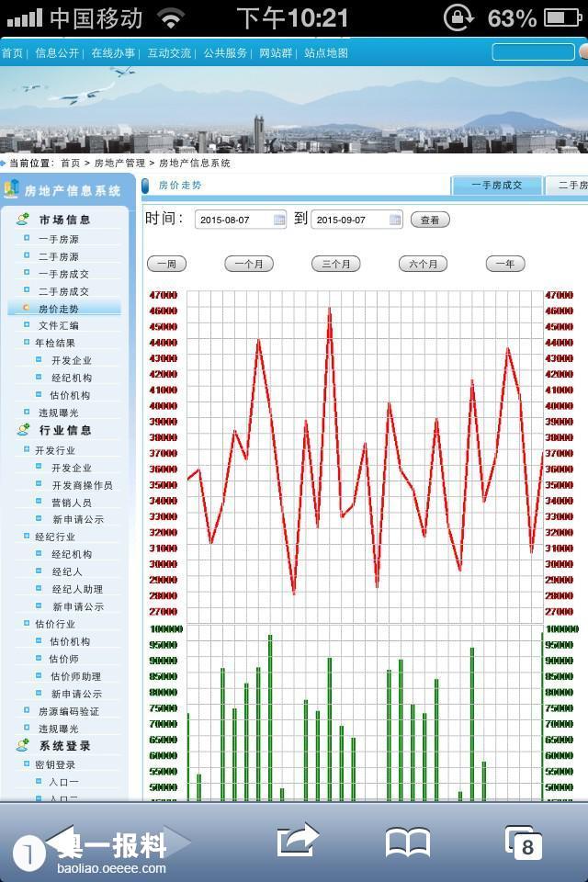588x882 pixels.
Task: Select the 三个月 time range button
Action: [x=336, y=264]
